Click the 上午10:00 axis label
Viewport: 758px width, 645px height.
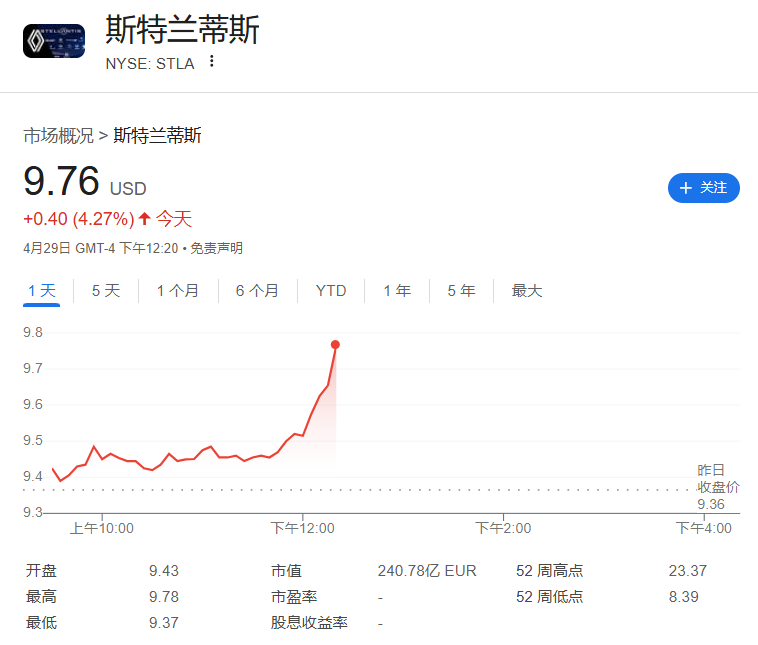(x=102, y=528)
